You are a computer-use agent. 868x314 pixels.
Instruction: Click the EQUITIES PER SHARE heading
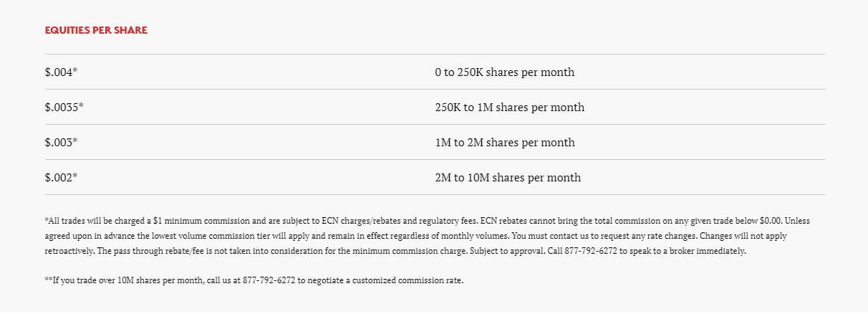96,30
